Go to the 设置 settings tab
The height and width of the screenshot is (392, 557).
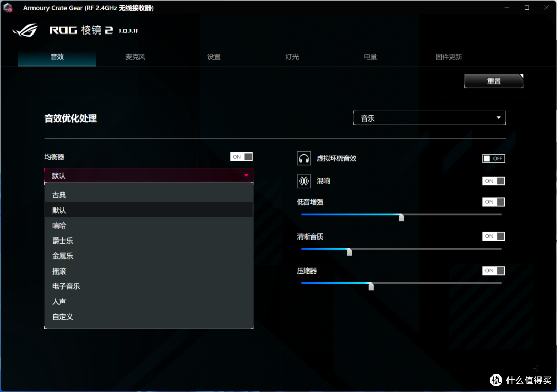[x=214, y=57]
